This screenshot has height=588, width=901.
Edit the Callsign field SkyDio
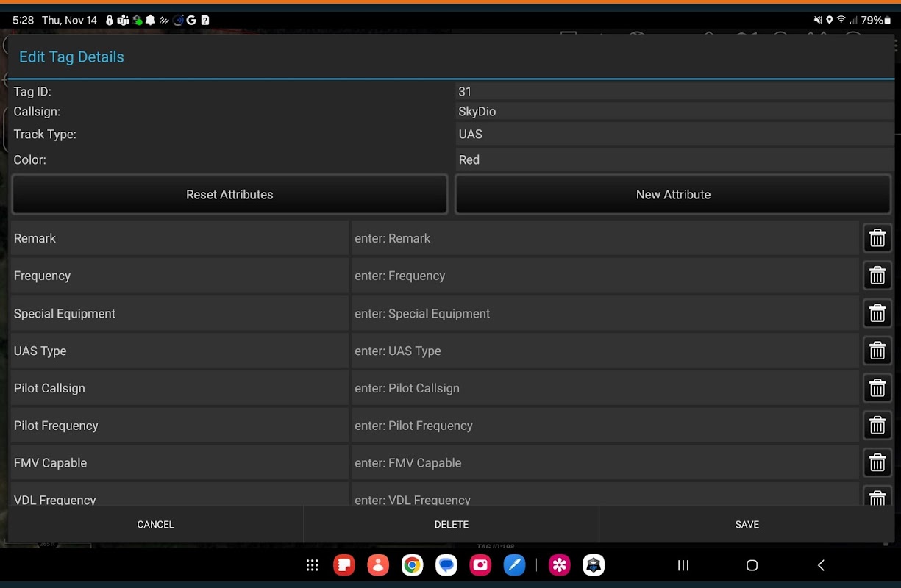click(674, 112)
